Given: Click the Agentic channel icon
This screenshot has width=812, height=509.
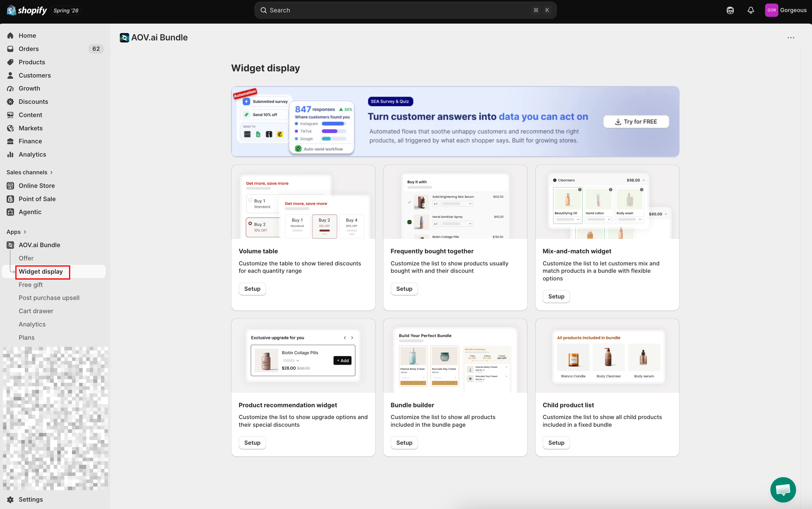Looking at the screenshot, I should (x=10, y=212).
